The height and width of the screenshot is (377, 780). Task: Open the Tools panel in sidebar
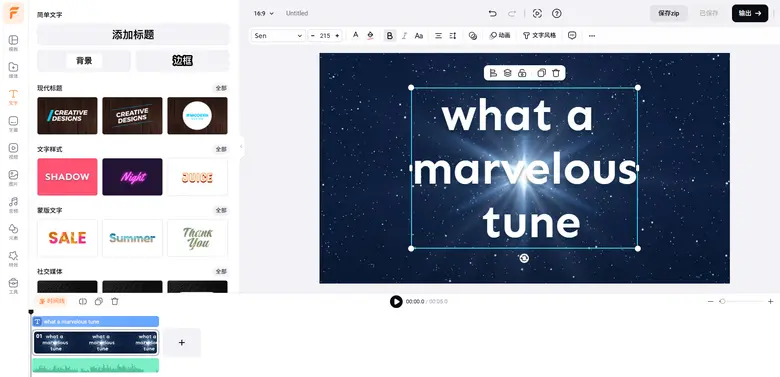click(13, 285)
